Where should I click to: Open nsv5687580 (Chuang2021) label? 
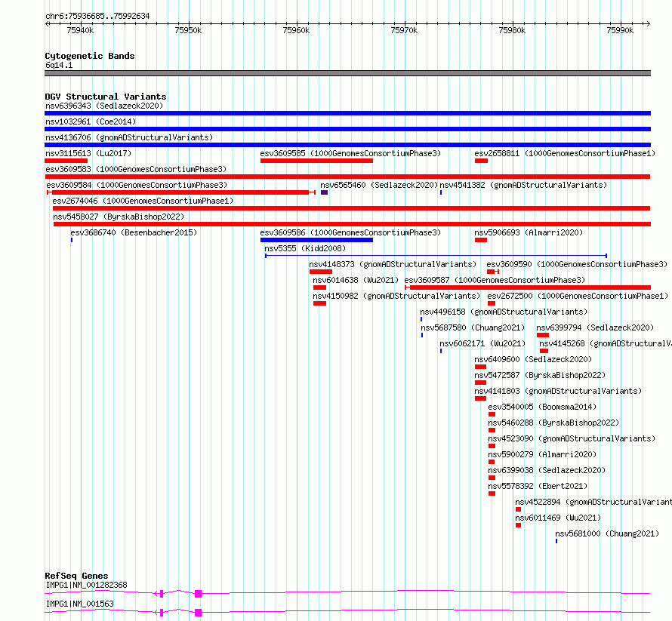click(473, 327)
